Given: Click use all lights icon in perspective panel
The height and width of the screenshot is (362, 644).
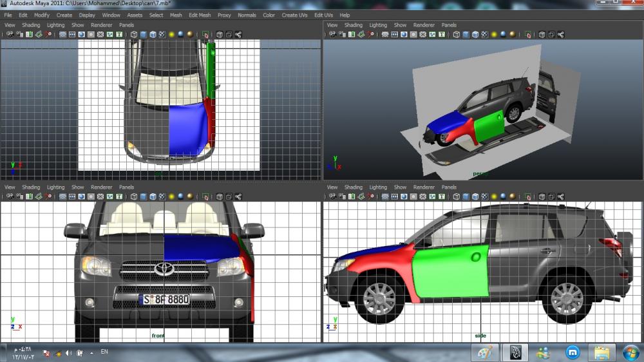Looking at the screenshot, I should 493,34.
